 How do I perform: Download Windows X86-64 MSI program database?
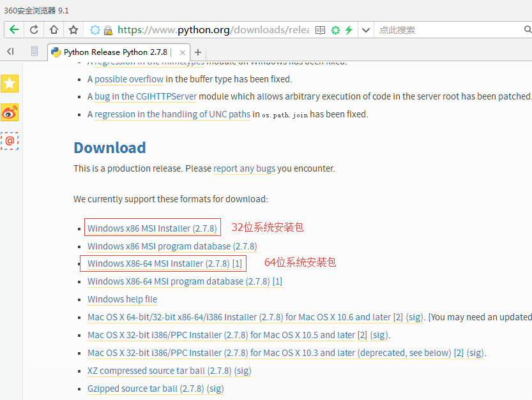pyautogui.click(x=178, y=282)
